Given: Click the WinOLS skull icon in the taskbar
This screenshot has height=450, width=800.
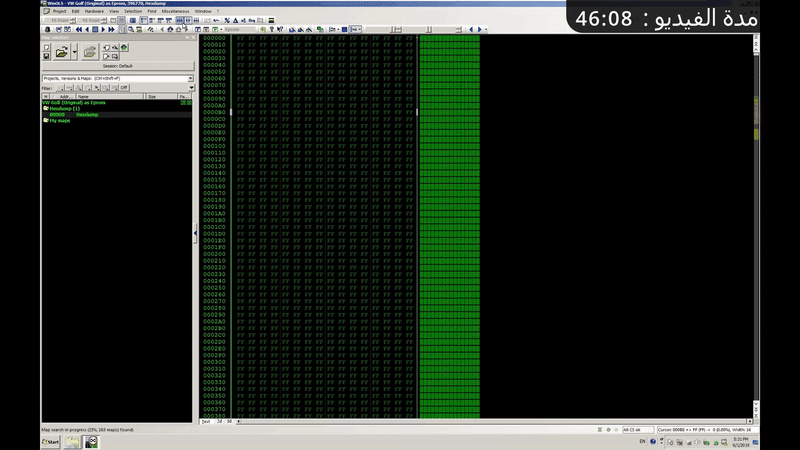Looking at the screenshot, I should [x=91, y=441].
